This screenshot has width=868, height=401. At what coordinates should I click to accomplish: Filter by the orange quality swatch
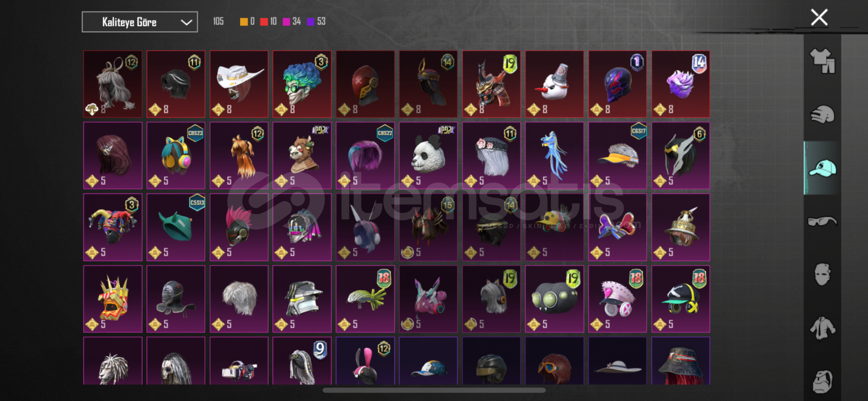point(244,22)
